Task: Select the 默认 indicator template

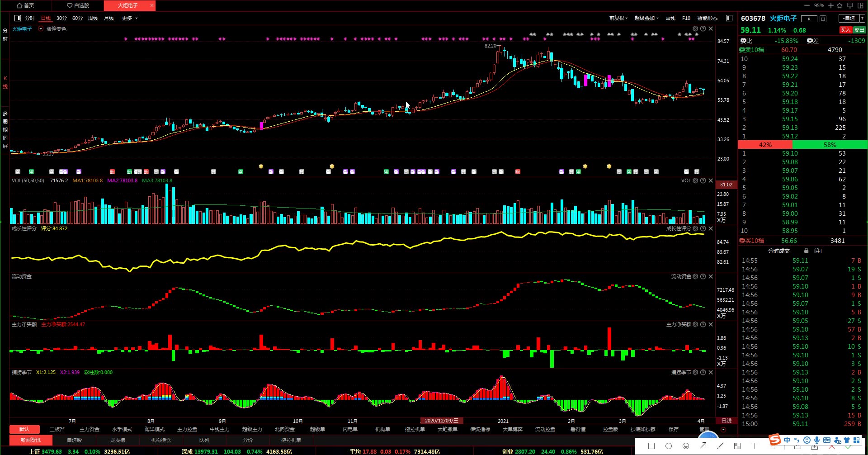Action: click(x=24, y=429)
